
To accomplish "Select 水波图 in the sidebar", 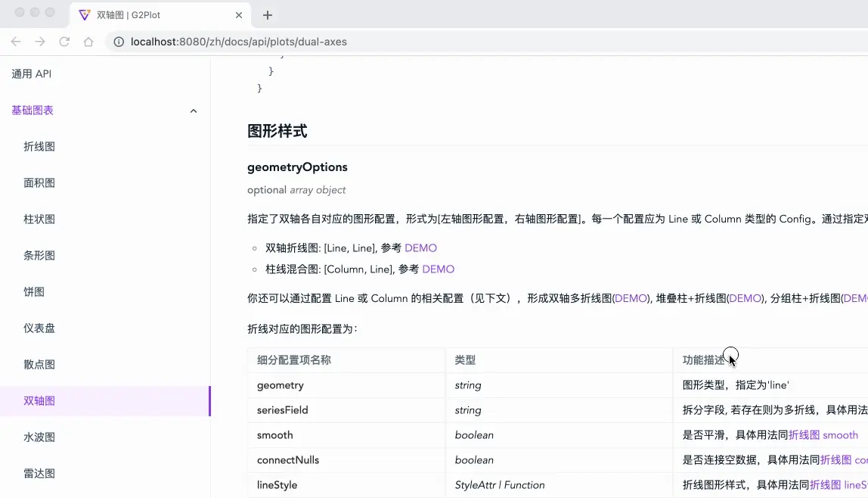I will coord(39,437).
